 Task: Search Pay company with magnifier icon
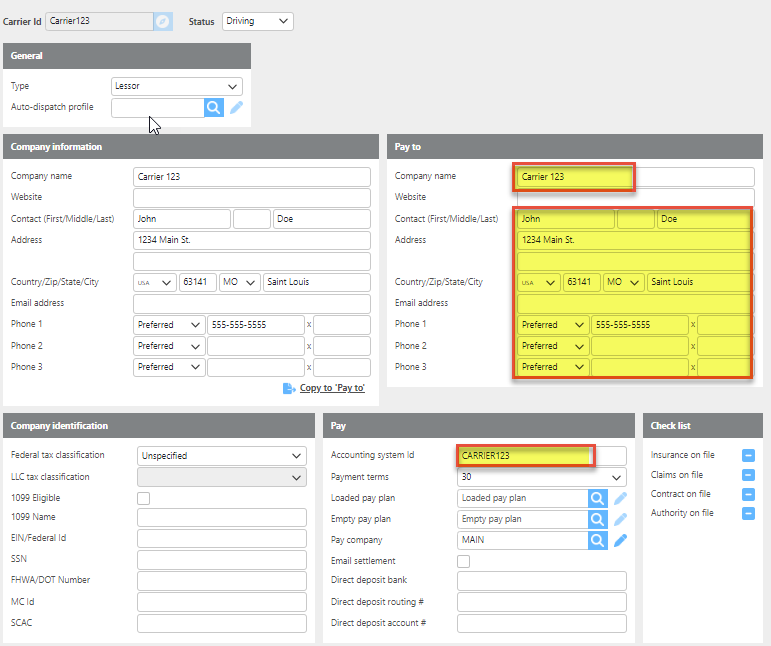(597, 540)
